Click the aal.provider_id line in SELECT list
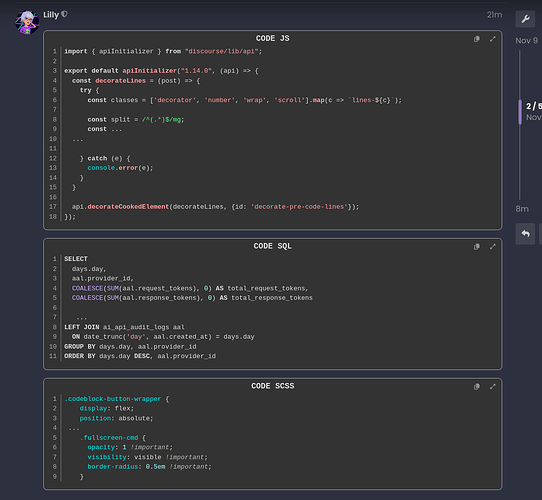The height and width of the screenshot is (500, 542). 103,278
